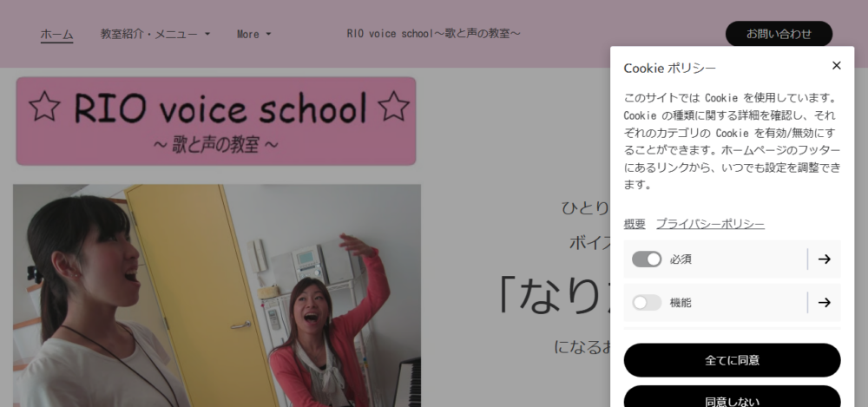Click the 機能 label text
The width and height of the screenshot is (868, 407).
point(681,302)
